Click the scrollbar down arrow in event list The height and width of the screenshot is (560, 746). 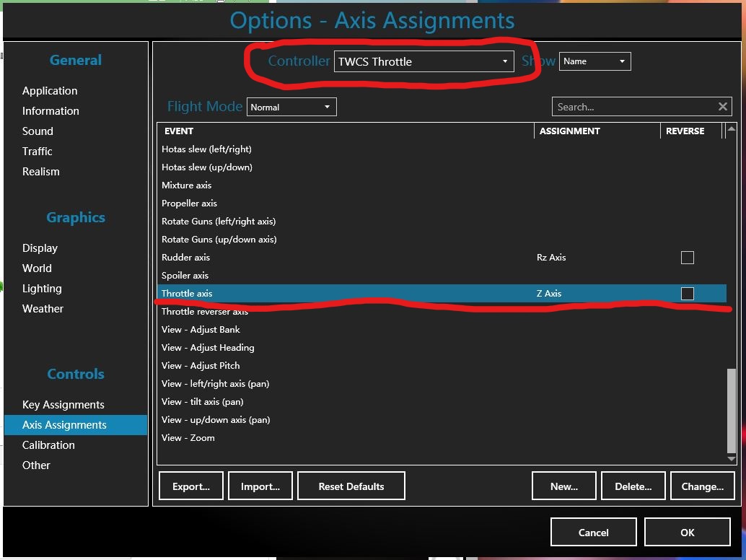click(732, 458)
